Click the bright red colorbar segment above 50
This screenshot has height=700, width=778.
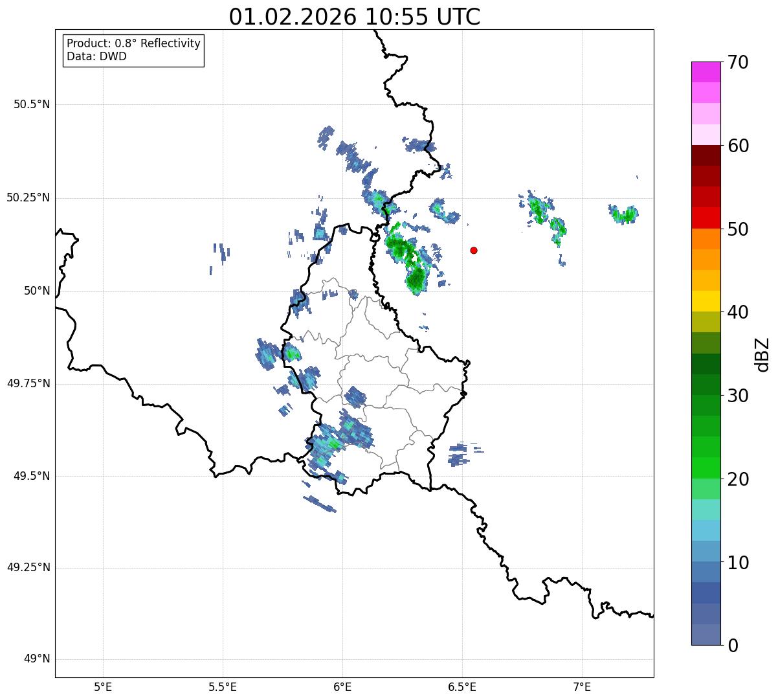coord(706,218)
